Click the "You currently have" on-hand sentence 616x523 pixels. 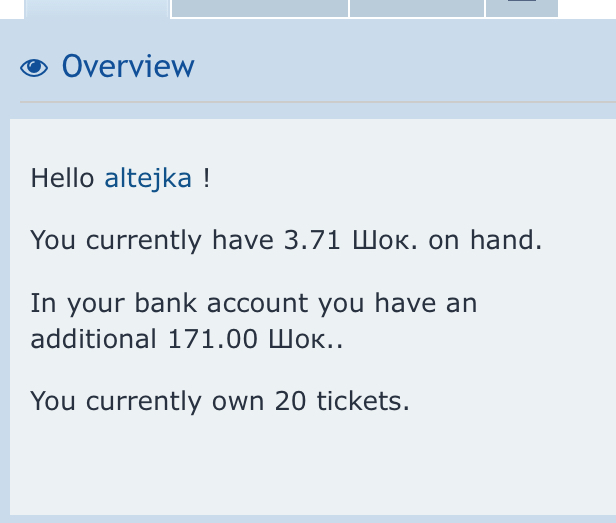150,241
